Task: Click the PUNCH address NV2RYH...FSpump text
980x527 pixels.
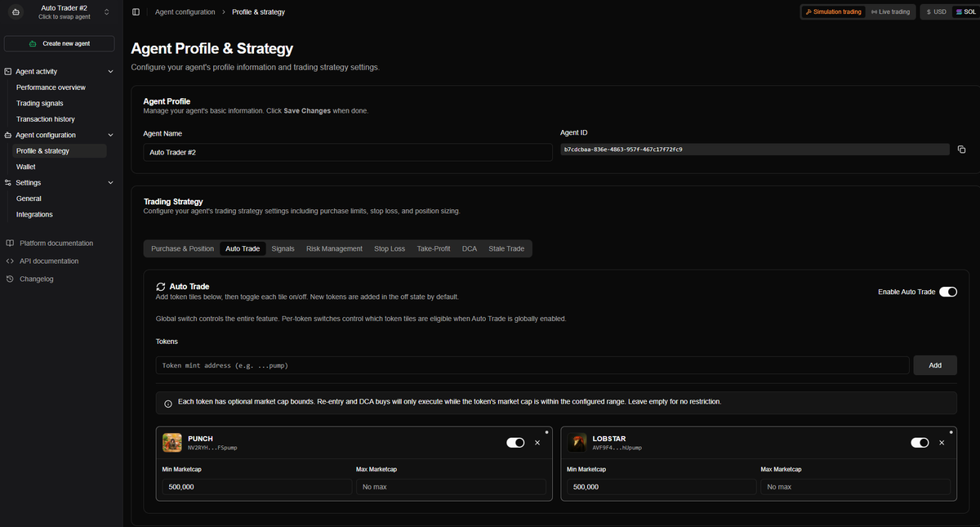Action: click(x=212, y=448)
